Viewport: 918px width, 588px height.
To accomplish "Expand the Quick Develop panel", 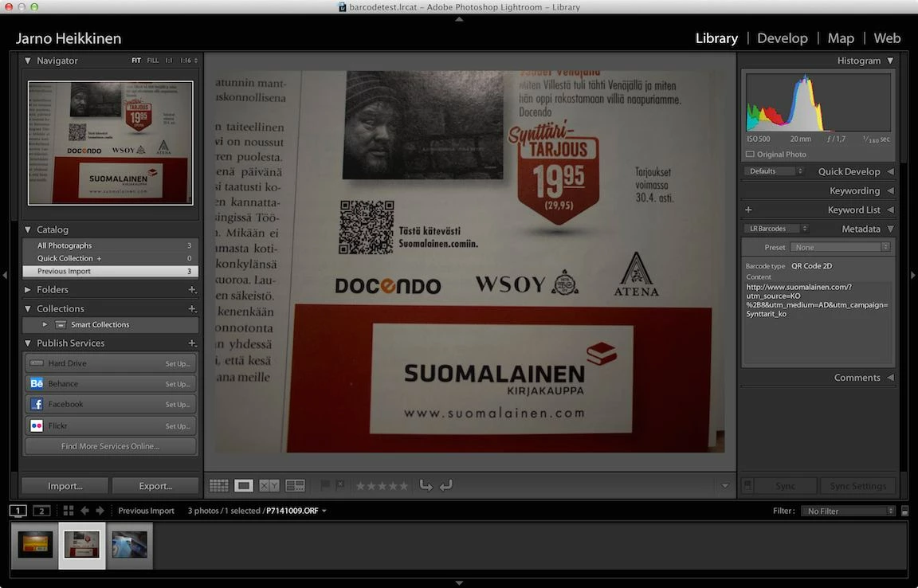I will tap(890, 171).
